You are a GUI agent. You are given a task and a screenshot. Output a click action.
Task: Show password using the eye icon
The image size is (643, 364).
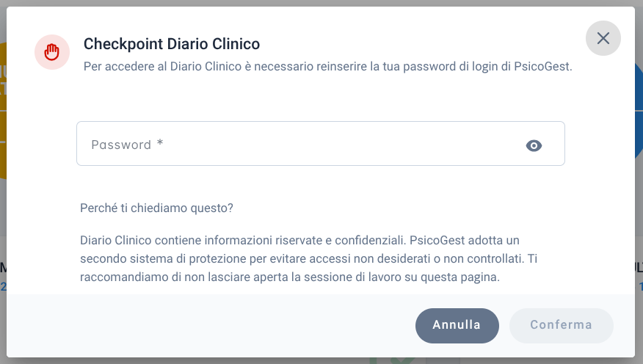click(534, 145)
